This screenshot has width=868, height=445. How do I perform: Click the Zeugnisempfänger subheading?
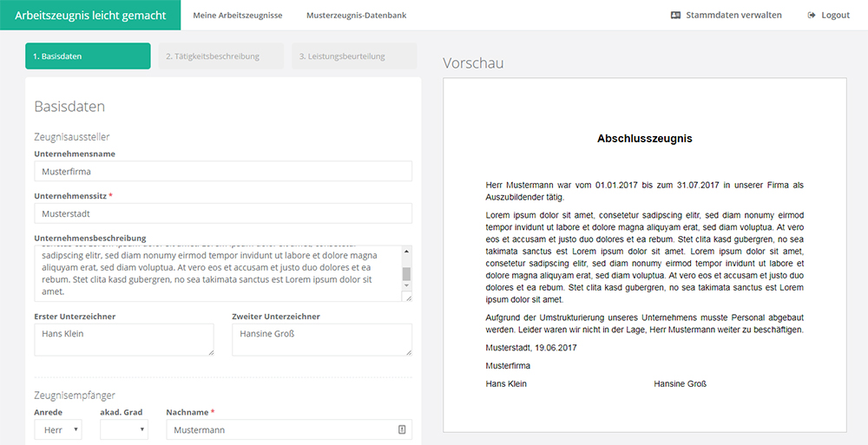75,396
